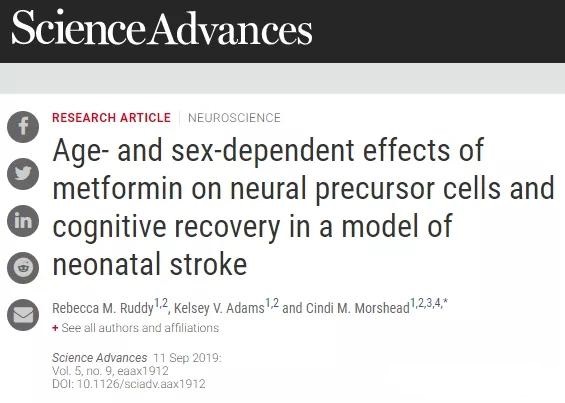565x403 pixels.
Task: Click the RESEARCH ARTICLE label
Action: [111, 118]
